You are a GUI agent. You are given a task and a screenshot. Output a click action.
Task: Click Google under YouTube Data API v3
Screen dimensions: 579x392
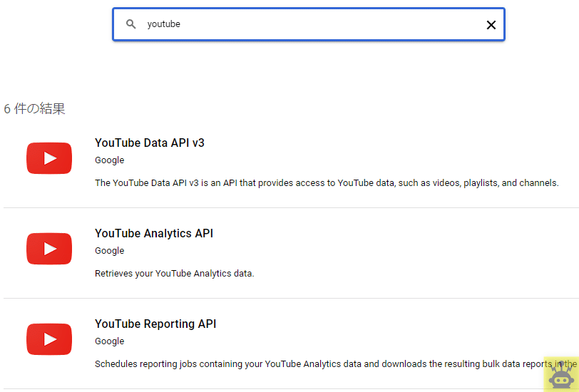[110, 160]
